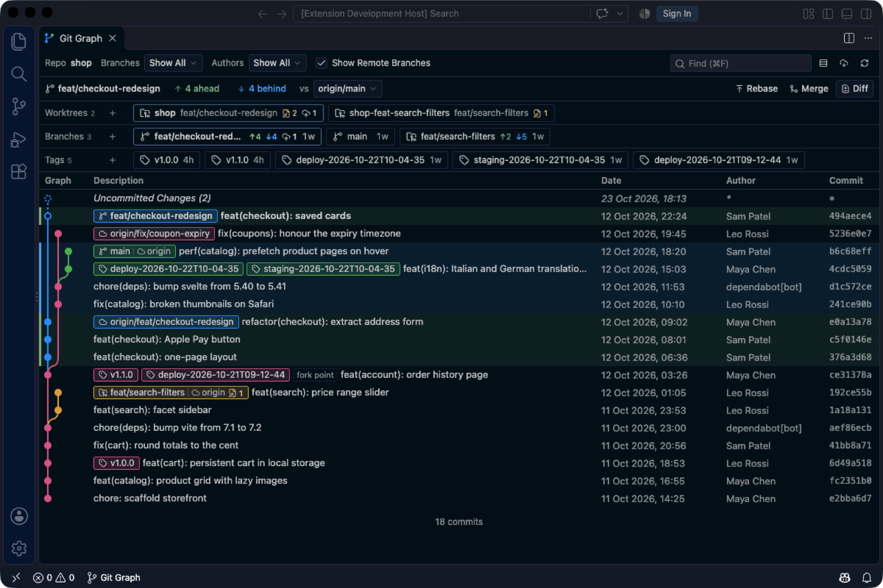Open the Search view in activity bar

point(19,73)
